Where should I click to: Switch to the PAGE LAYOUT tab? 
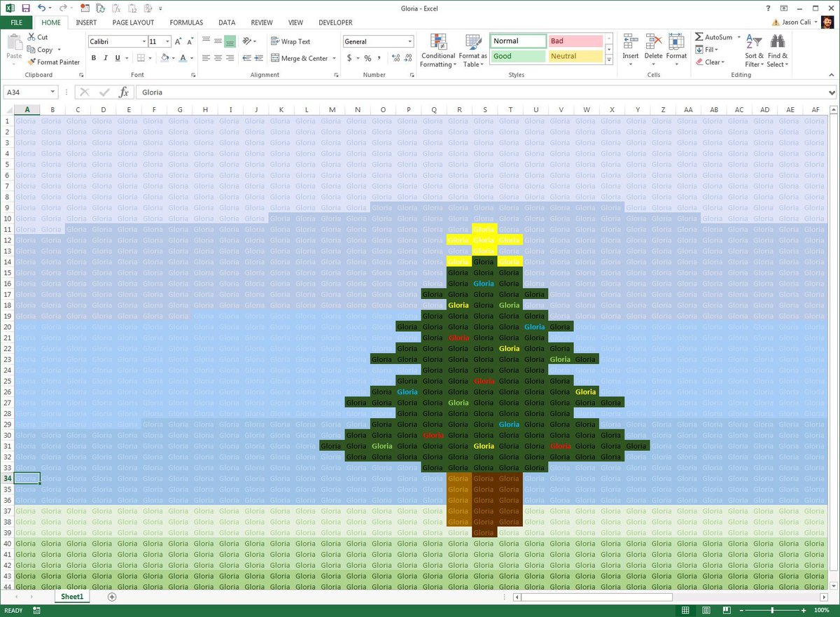tap(133, 22)
